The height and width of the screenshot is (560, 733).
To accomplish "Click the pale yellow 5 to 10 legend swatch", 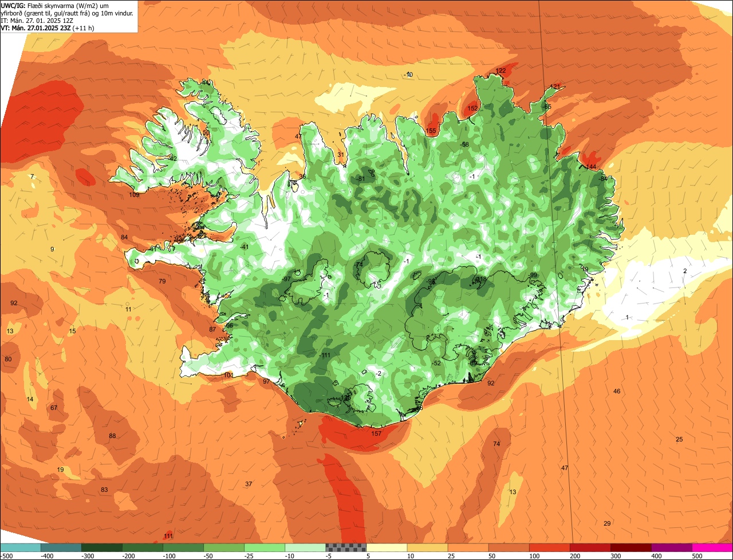I will click(387, 547).
